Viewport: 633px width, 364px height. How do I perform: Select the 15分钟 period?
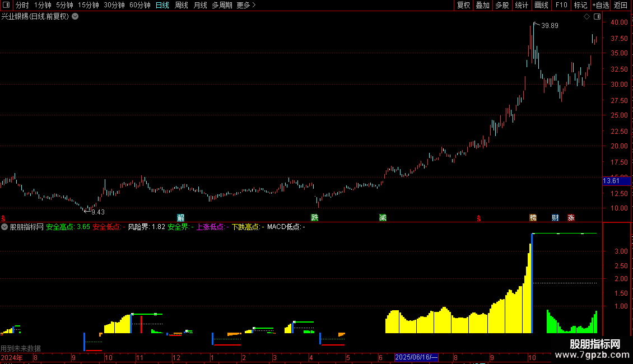tap(89, 5)
